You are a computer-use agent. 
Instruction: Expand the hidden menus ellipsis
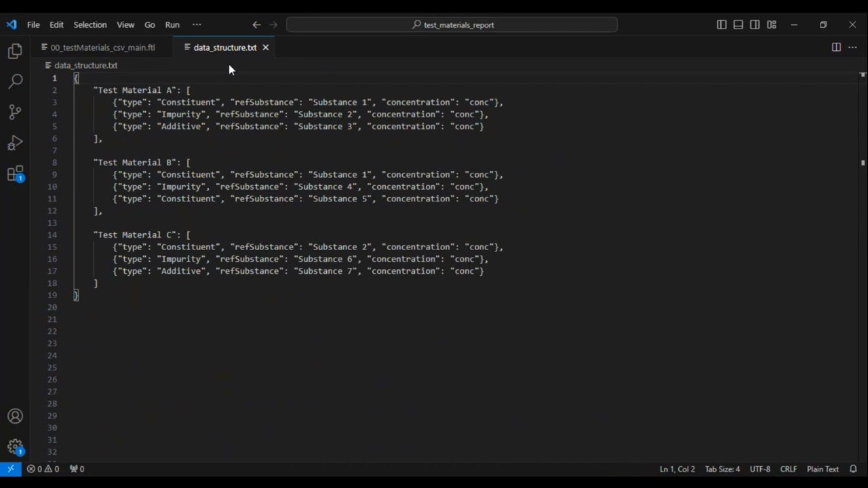click(197, 25)
